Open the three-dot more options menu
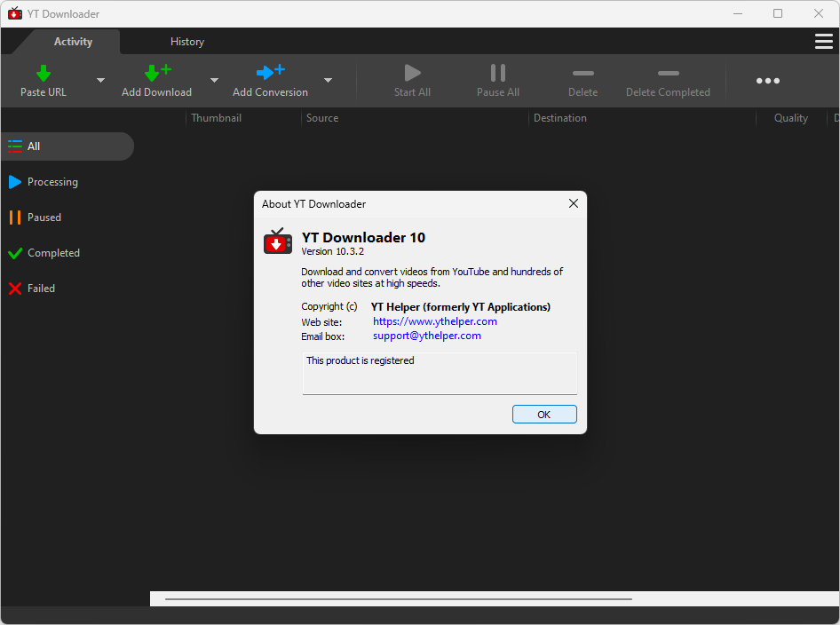Image resolution: width=840 pixels, height=625 pixels. point(768,81)
